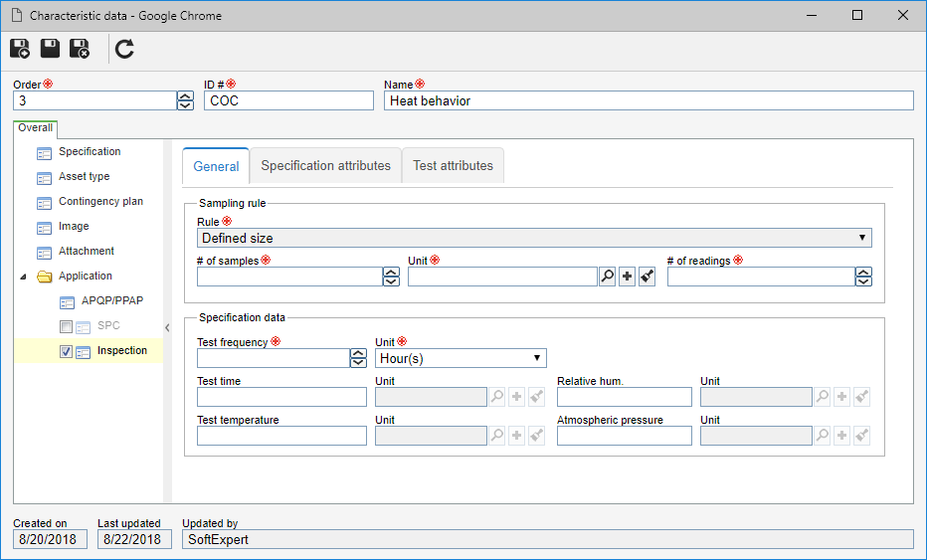Click disabled clear icon beside Atmospheric pressure Unit

(862, 436)
